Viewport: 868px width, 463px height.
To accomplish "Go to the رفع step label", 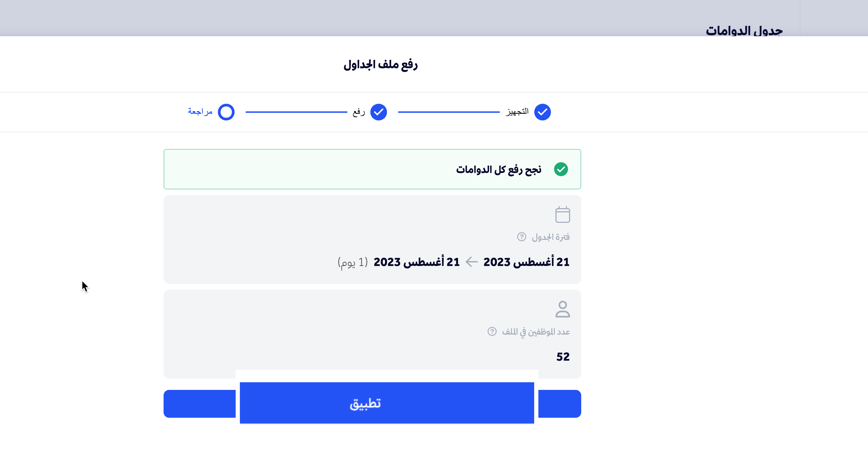I will pos(358,112).
